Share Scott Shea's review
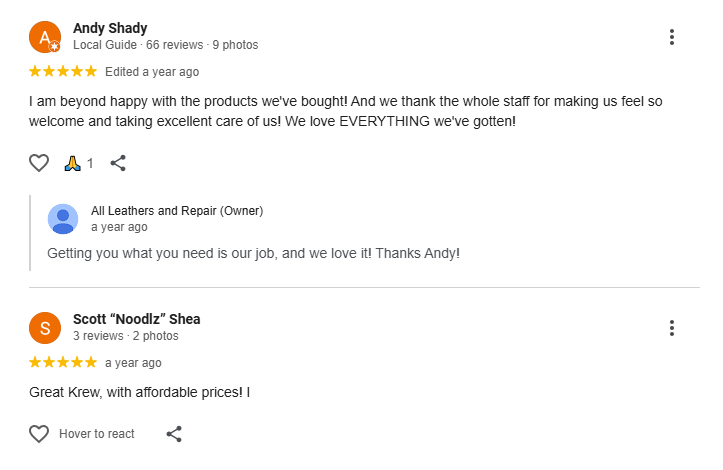 (x=174, y=434)
